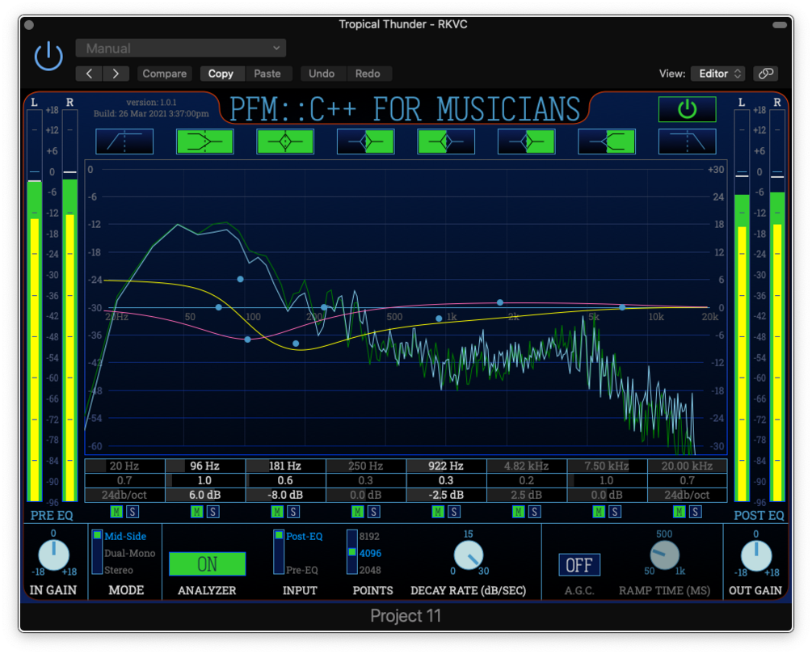Image resolution: width=812 pixels, height=654 pixels.
Task: Click the 20.00 kHz frequency field
Action: coord(688,466)
